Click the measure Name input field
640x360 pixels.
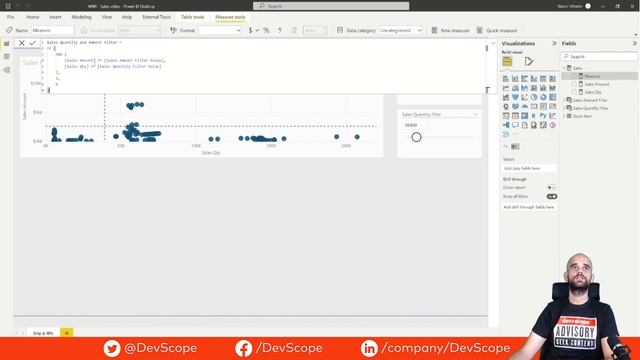coord(53,30)
